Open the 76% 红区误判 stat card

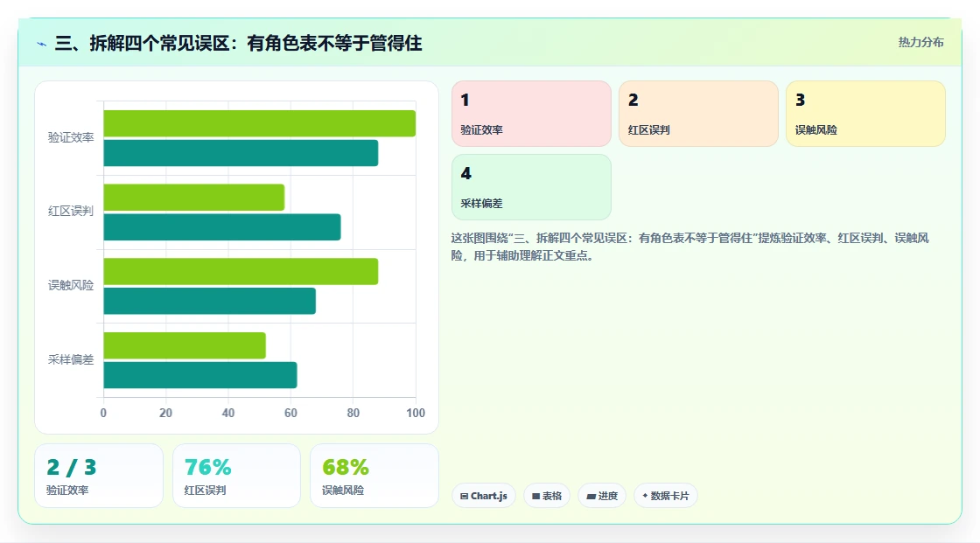(x=236, y=476)
